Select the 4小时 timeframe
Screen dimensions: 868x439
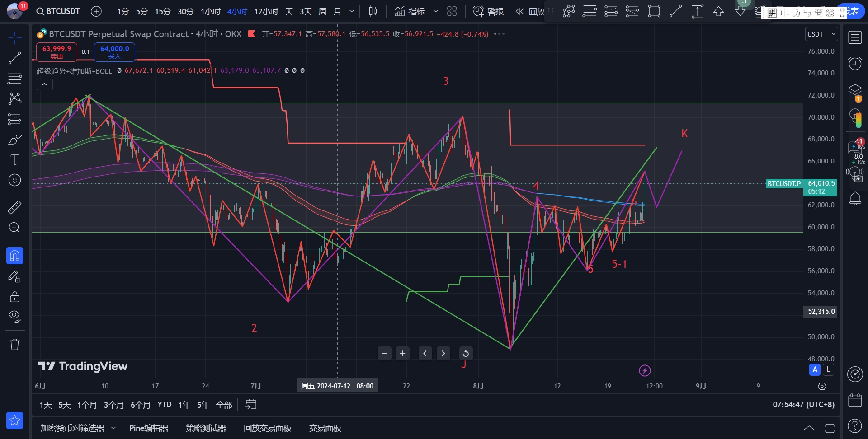237,11
